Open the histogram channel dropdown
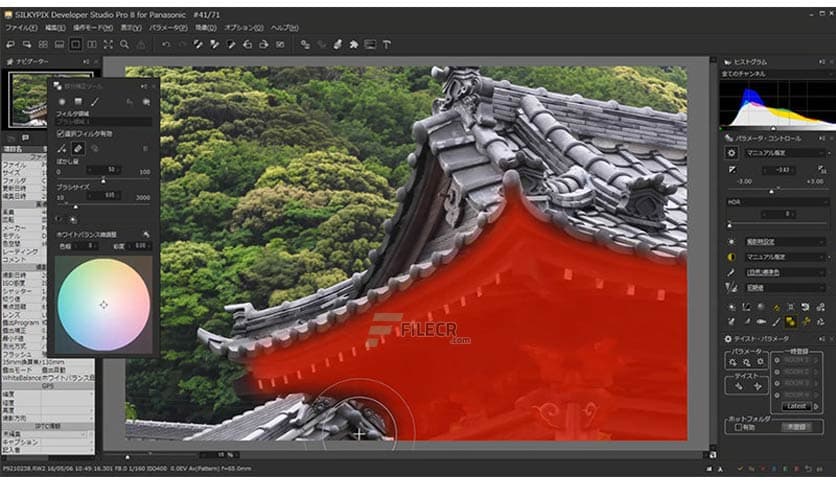Screen dimensions: 836x484 pyautogui.click(x=777, y=74)
